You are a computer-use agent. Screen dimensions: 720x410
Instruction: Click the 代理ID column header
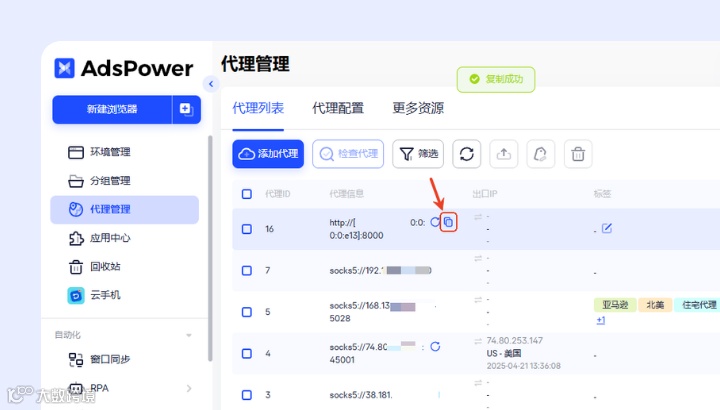(x=278, y=194)
